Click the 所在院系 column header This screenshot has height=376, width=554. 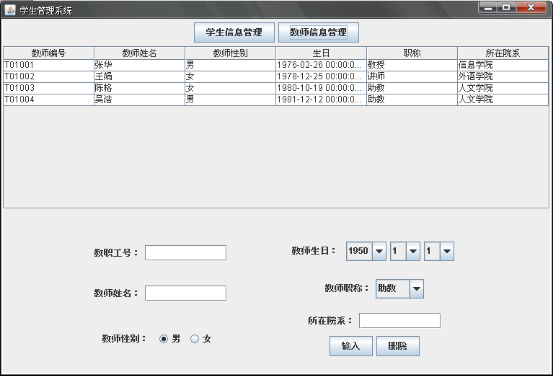(x=503, y=53)
